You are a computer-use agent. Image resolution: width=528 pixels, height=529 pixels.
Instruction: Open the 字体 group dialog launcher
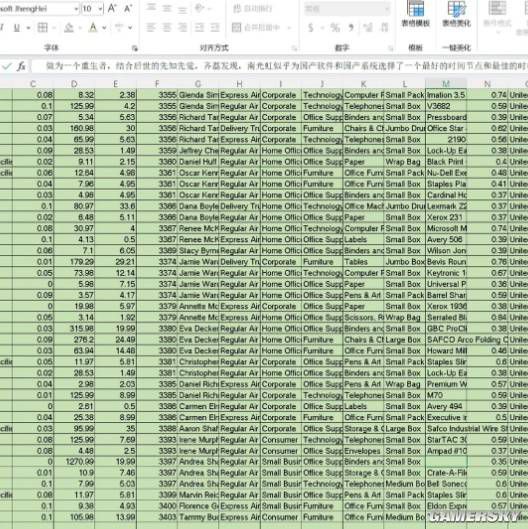(x=135, y=49)
